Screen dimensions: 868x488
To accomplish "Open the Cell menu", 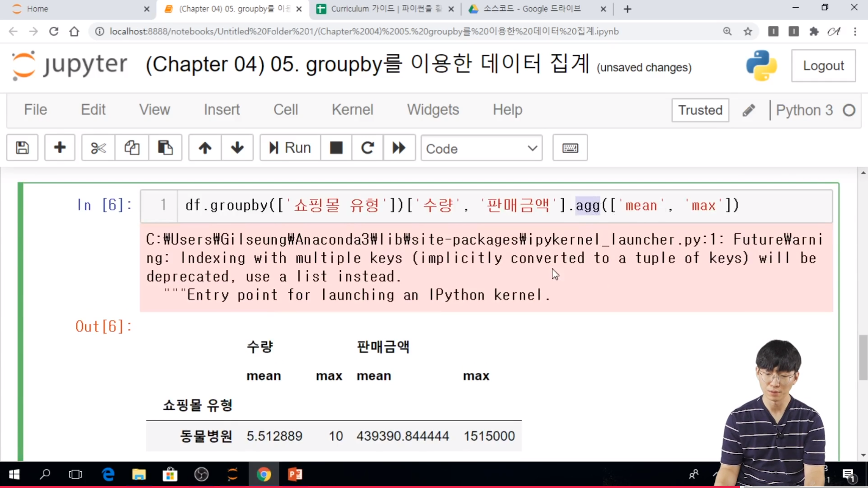I will click(x=285, y=110).
